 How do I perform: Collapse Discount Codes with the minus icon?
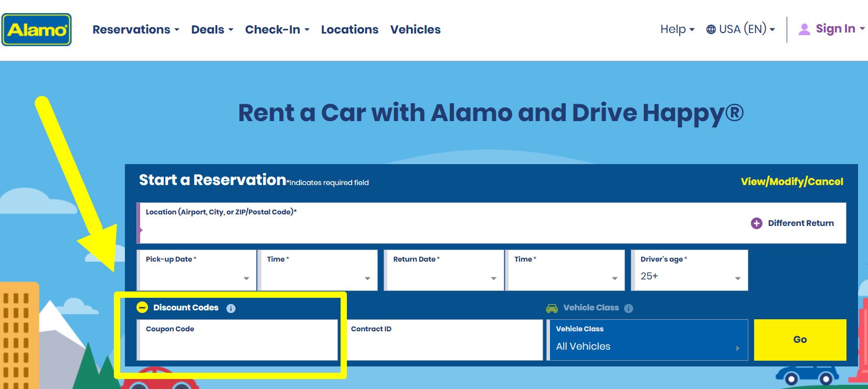click(142, 308)
